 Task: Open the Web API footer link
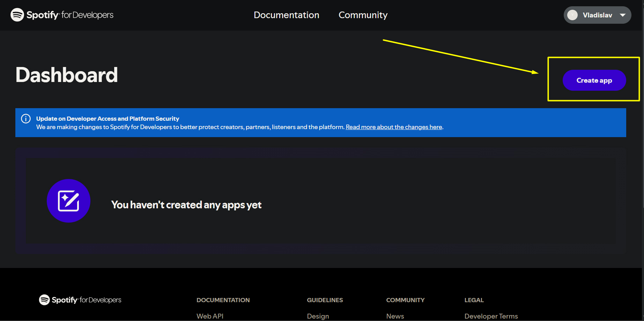[210, 316]
